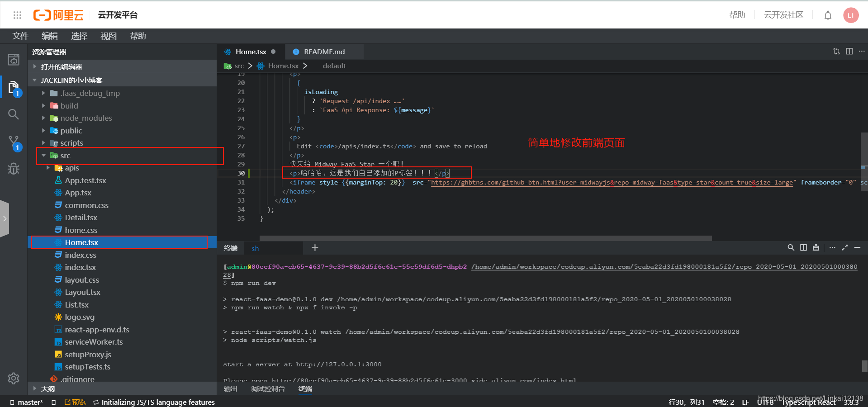Collapse the JACKLIN的小小博客 project section
Image resolution: width=868 pixels, height=407 pixels.
click(x=35, y=80)
